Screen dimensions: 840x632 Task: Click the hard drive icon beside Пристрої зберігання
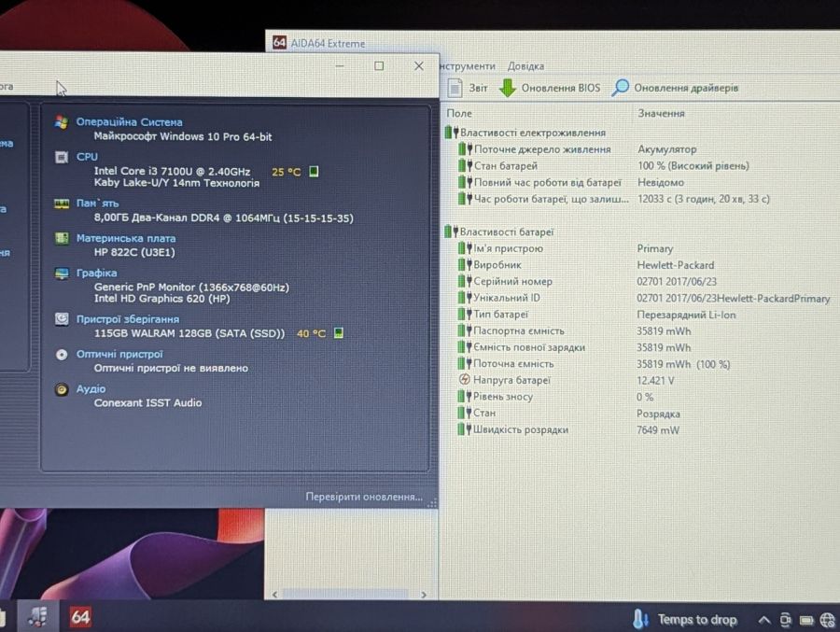click(62, 319)
